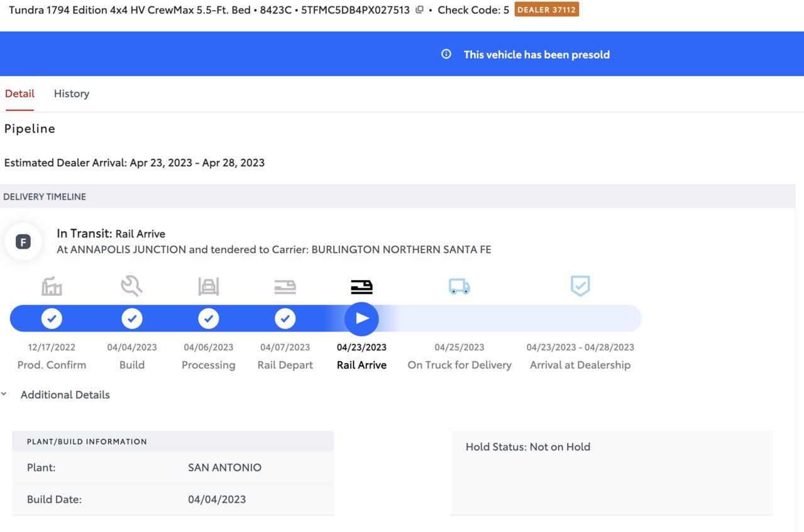The width and height of the screenshot is (804, 532).
Task: Click the VIN 5TFMC5DB4PX027513 text
Action: tap(355, 10)
